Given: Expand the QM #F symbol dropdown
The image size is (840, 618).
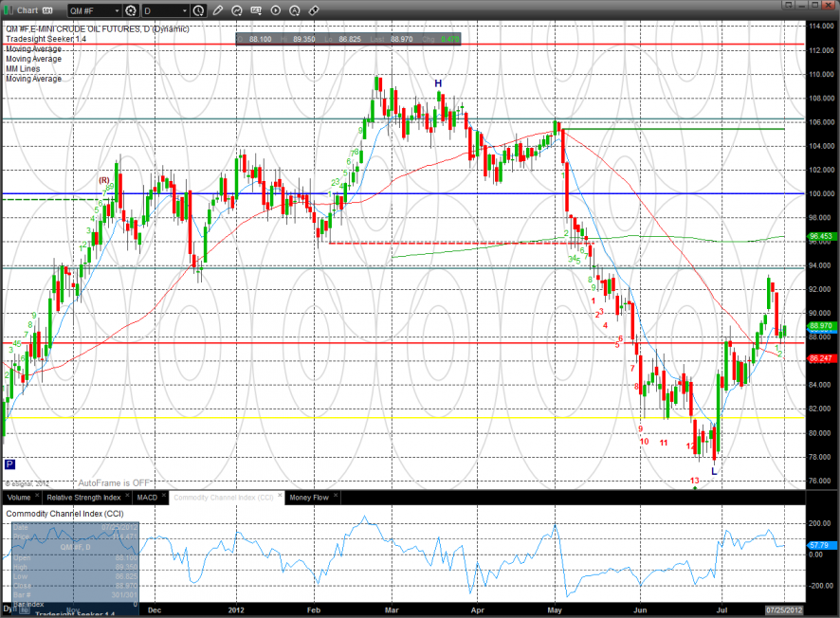Looking at the screenshot, I should tap(117, 10).
